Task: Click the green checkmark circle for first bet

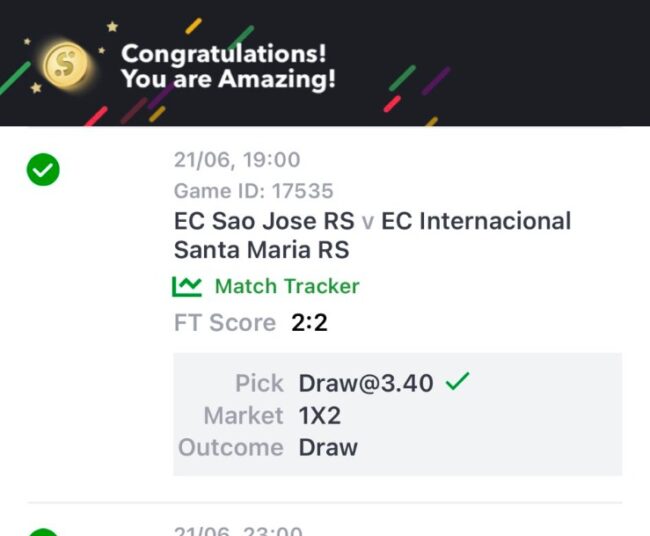Action: coord(43,170)
